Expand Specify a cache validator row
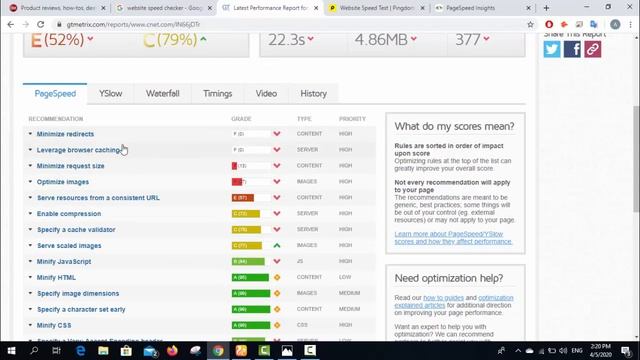Screen dimensions: 640x360 pos(30,229)
